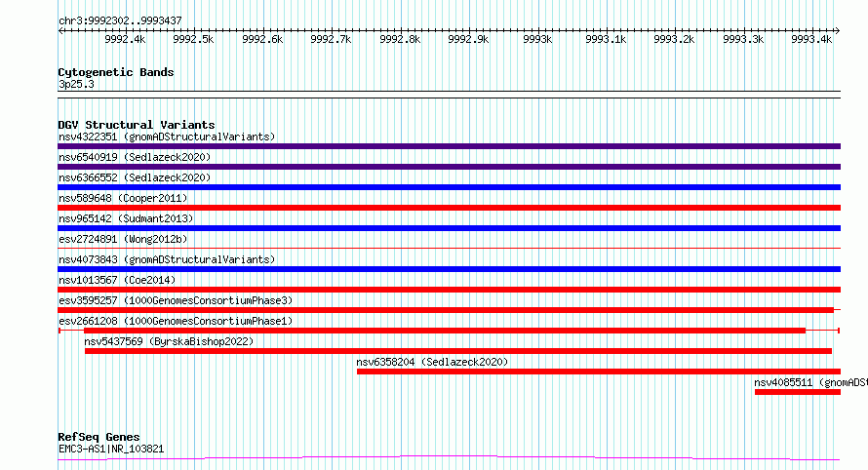This screenshot has height=470, width=868.
Task: Select variant label nsv6358204 (Sedlazeck2020)
Action: coord(432,362)
